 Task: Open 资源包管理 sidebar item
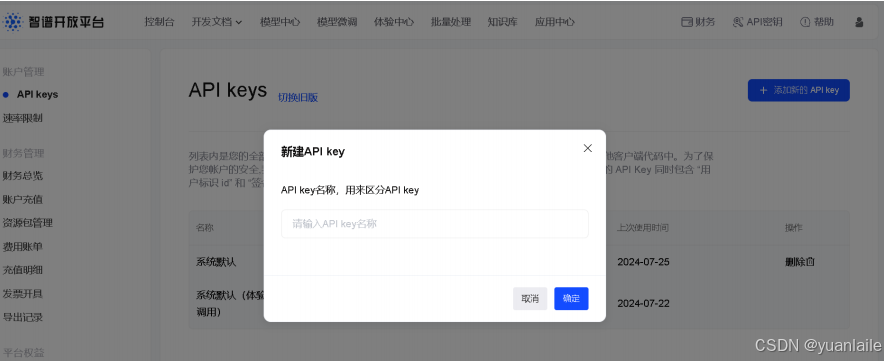click(28, 223)
